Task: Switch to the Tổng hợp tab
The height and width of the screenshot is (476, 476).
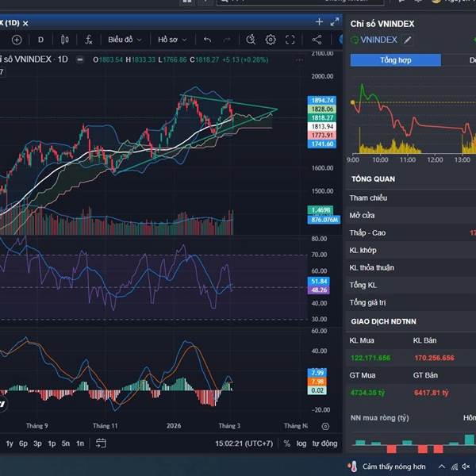Action: 395,59
